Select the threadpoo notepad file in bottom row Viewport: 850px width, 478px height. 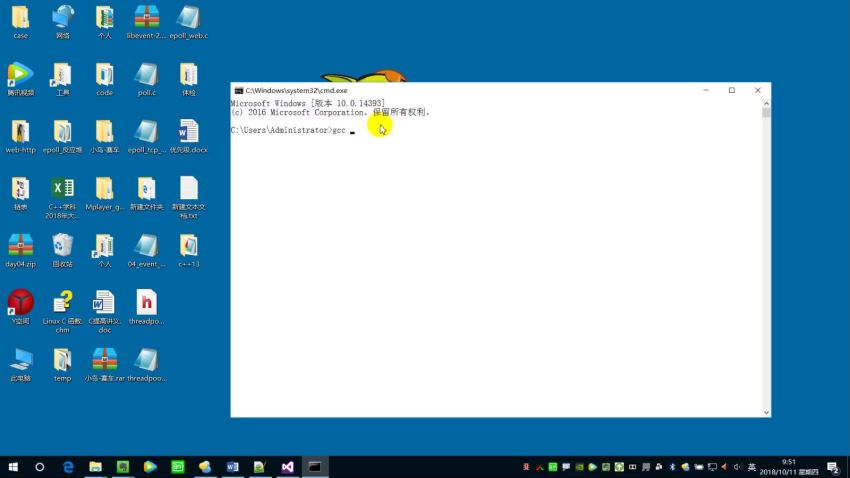146,365
